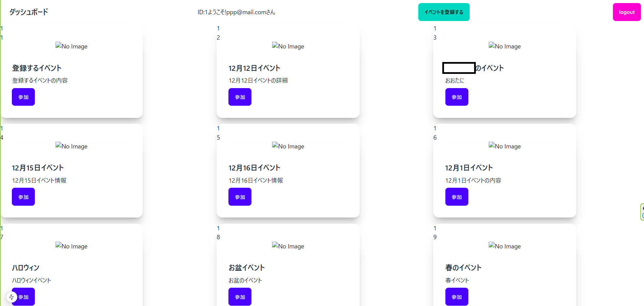Screen dimensions: 644x306
Task: Click the 12月1日イベント card title
Action: point(469,168)
